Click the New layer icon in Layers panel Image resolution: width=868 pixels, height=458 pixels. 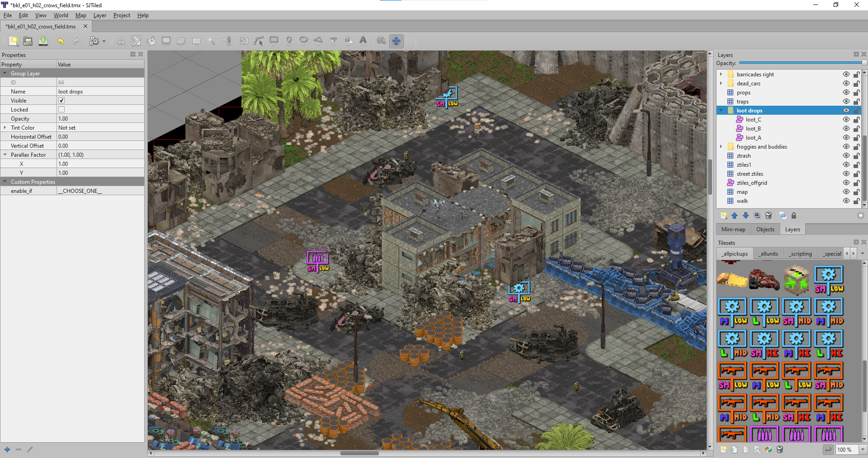[x=723, y=215]
